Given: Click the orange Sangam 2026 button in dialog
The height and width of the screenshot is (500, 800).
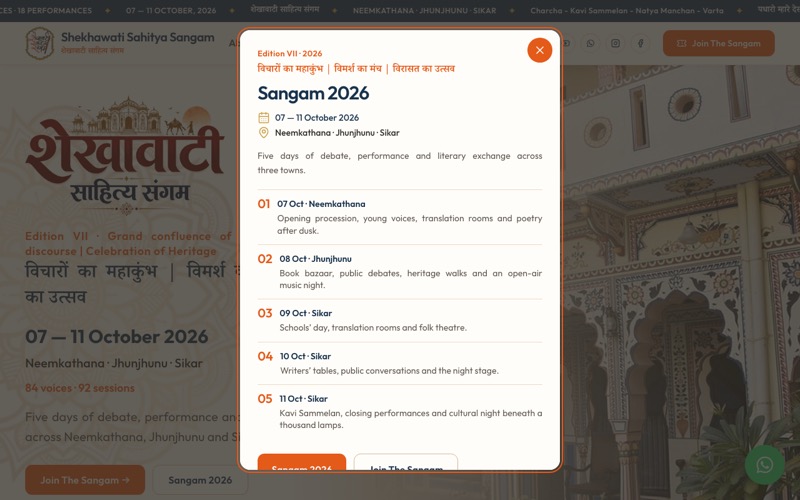Looking at the screenshot, I should 302,462.
